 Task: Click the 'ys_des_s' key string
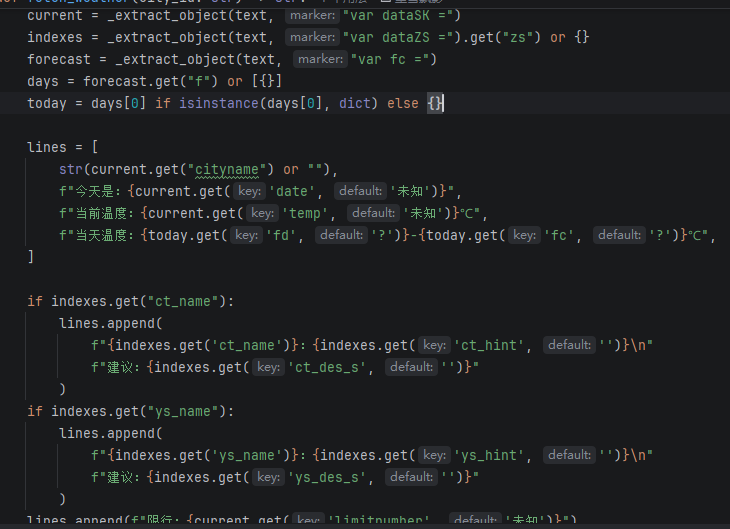point(326,477)
